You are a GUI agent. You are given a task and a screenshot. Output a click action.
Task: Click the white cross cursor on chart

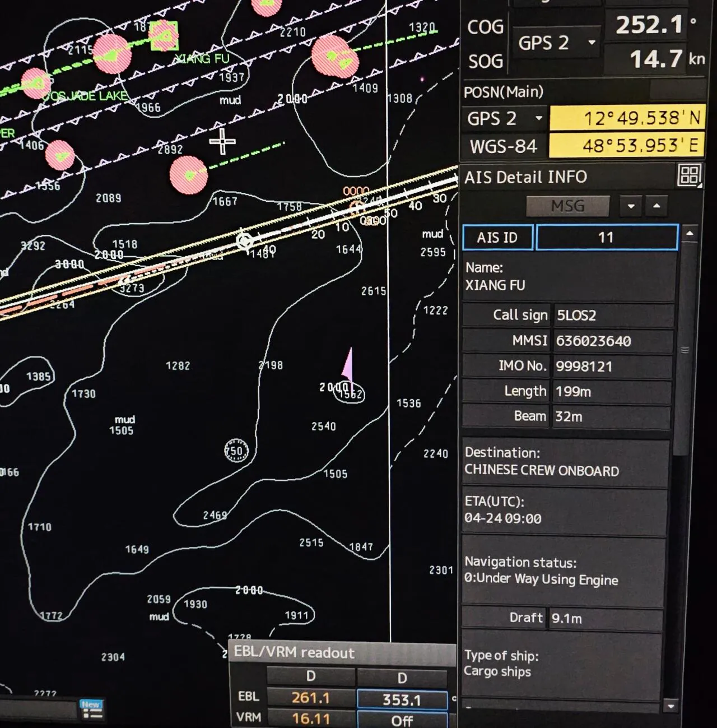[x=222, y=141]
